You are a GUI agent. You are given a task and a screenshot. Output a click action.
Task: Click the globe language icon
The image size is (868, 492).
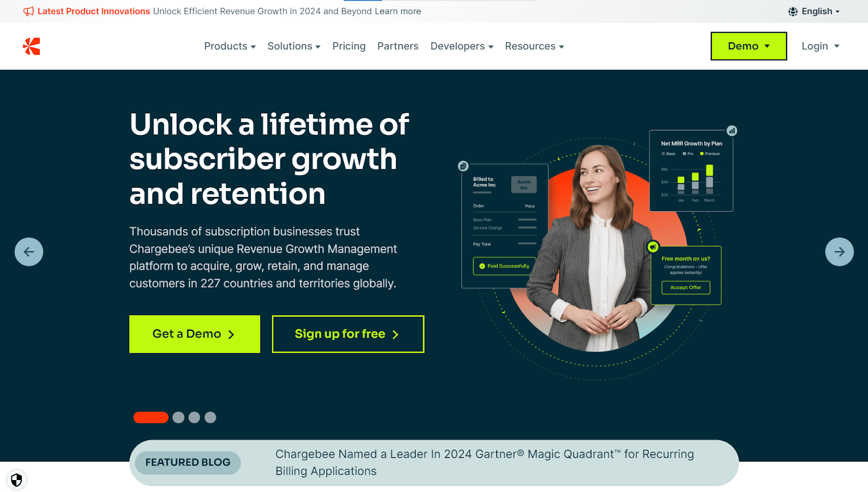click(793, 11)
